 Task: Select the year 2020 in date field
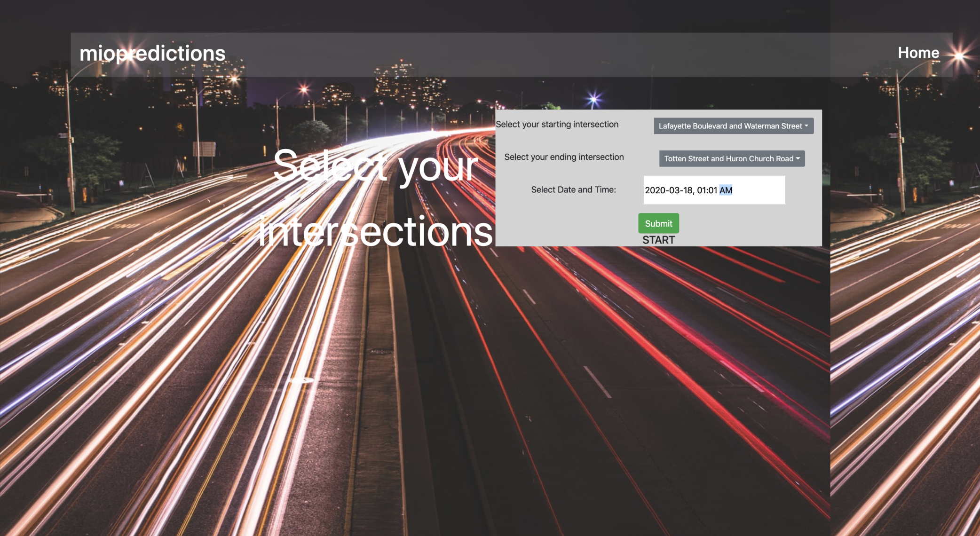655,190
